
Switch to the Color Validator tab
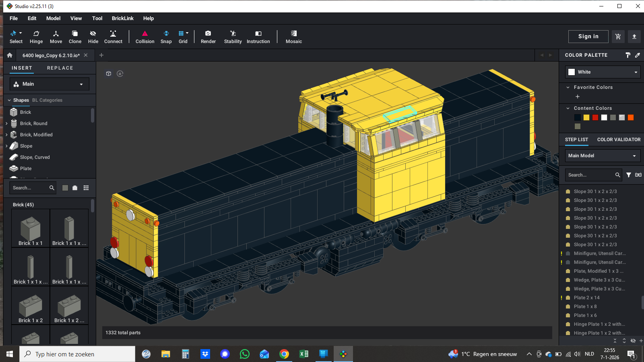coord(619,140)
